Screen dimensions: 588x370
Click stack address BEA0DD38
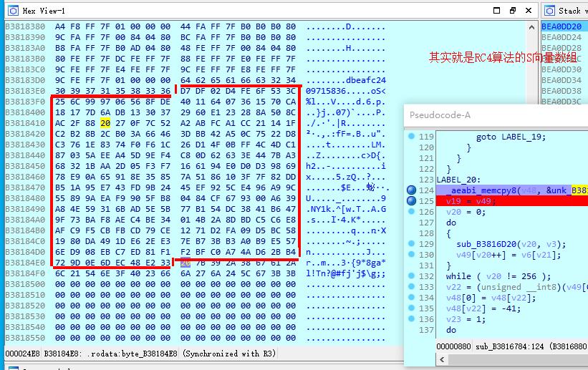coord(562,91)
